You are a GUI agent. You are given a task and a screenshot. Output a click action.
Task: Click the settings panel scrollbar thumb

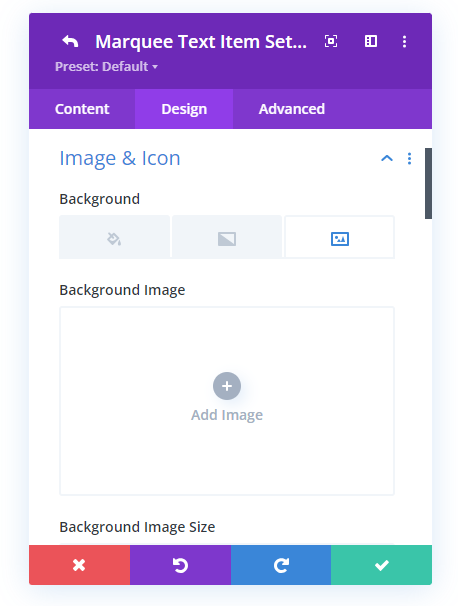click(x=428, y=184)
